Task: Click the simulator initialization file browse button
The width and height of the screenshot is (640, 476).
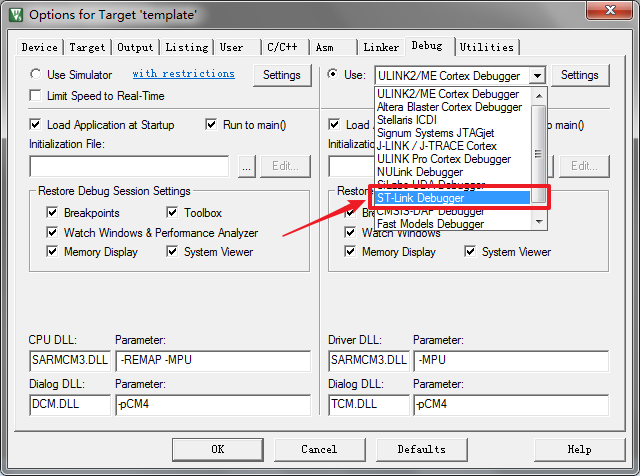Action: coord(247,166)
